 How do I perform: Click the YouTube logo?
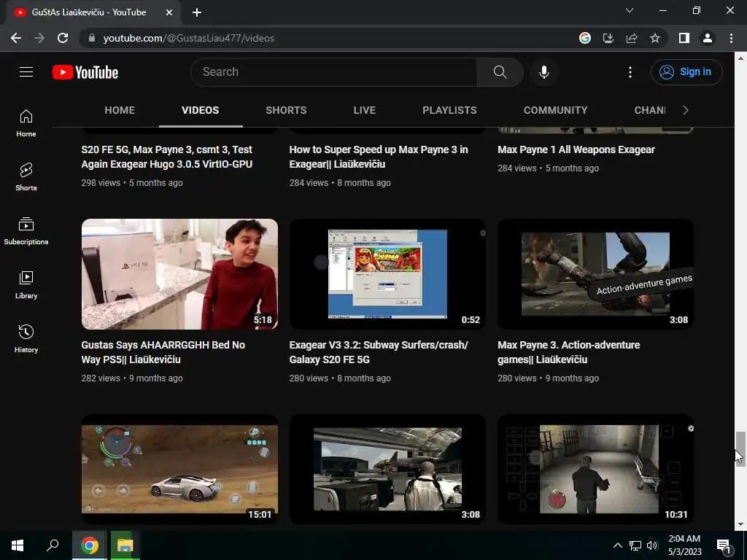(85, 72)
